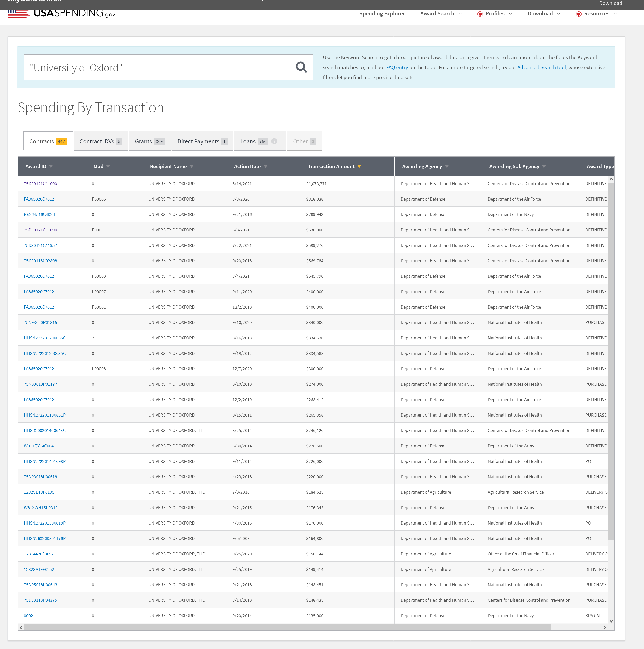Viewport: 644px width, 649px height.
Task: Sort by Award ID arrow icon
Action: 51,167
